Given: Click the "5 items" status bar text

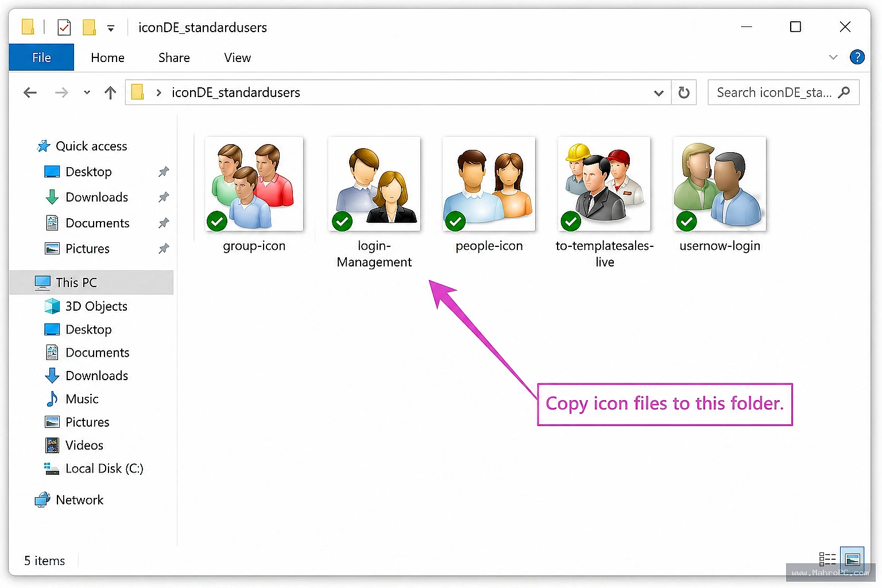Looking at the screenshot, I should tap(45, 561).
